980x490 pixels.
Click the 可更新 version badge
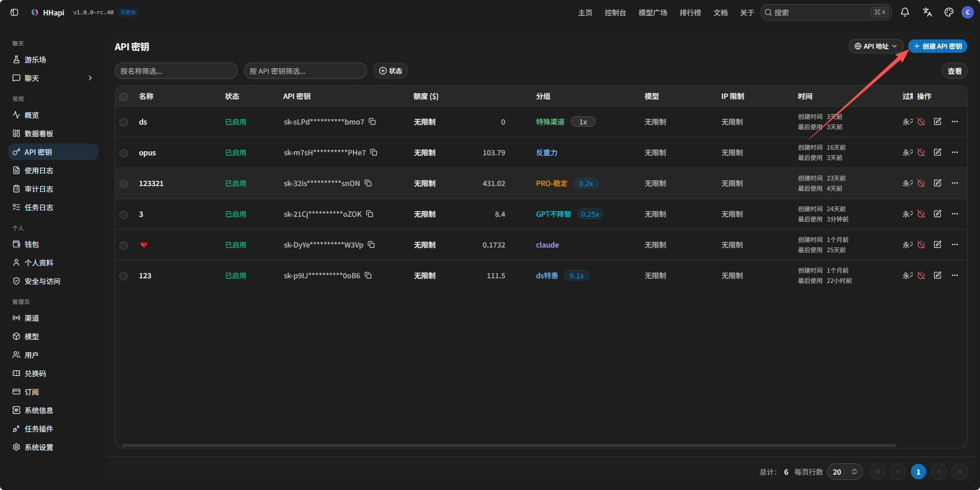[128, 12]
